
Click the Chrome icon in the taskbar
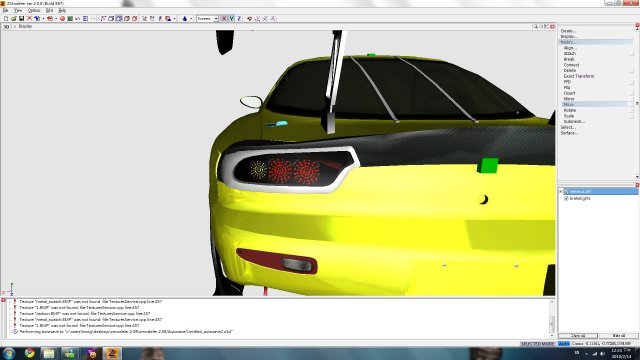pyautogui.click(x=29, y=353)
